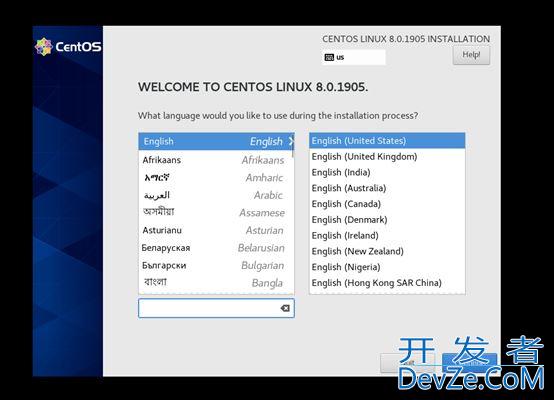The height and width of the screenshot is (400, 554).
Task: Click the chevron arrow on English row
Action: (291, 141)
